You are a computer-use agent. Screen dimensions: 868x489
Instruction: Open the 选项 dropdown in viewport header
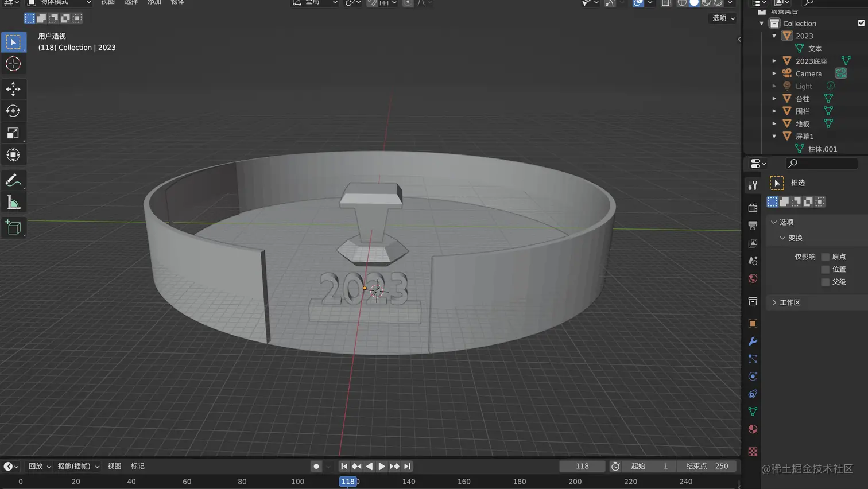tap(723, 18)
